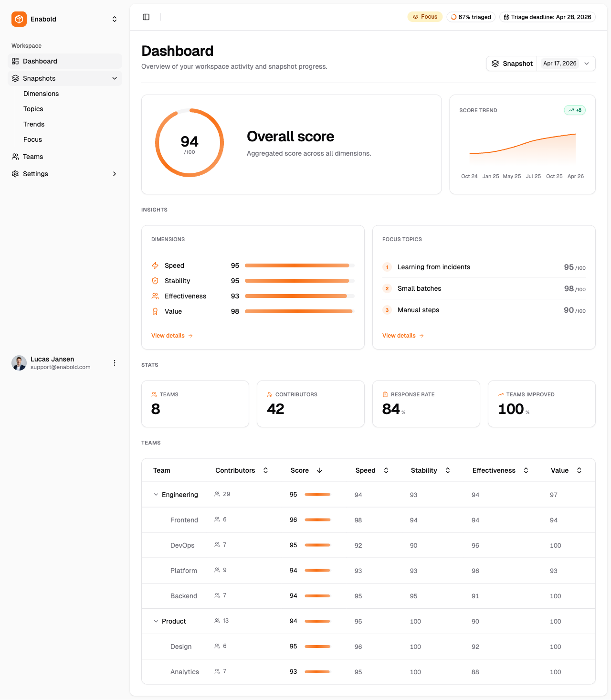Screen dimensions: 611x700
Task: Click the trend arrow icon on Teams Improved card
Action: (501, 394)
